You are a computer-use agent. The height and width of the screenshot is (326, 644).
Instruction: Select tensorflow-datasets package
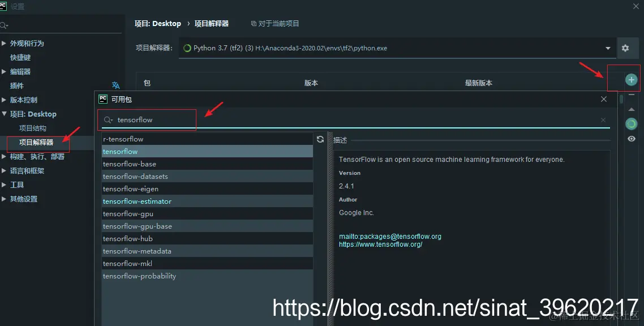click(x=208, y=177)
